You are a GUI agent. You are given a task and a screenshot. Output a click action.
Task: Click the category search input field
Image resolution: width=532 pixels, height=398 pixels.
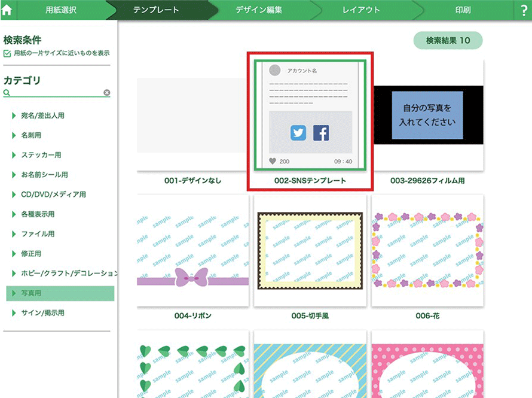pos(57,93)
